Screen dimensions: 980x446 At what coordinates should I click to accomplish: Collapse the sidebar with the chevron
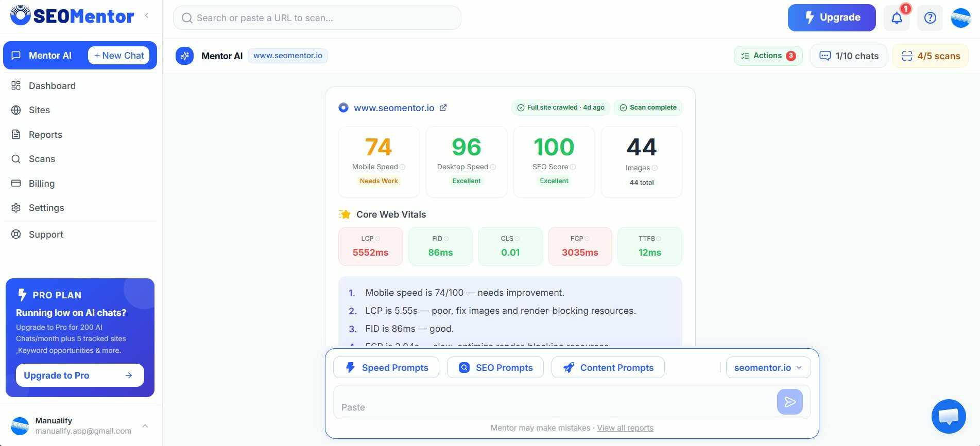pyautogui.click(x=147, y=15)
